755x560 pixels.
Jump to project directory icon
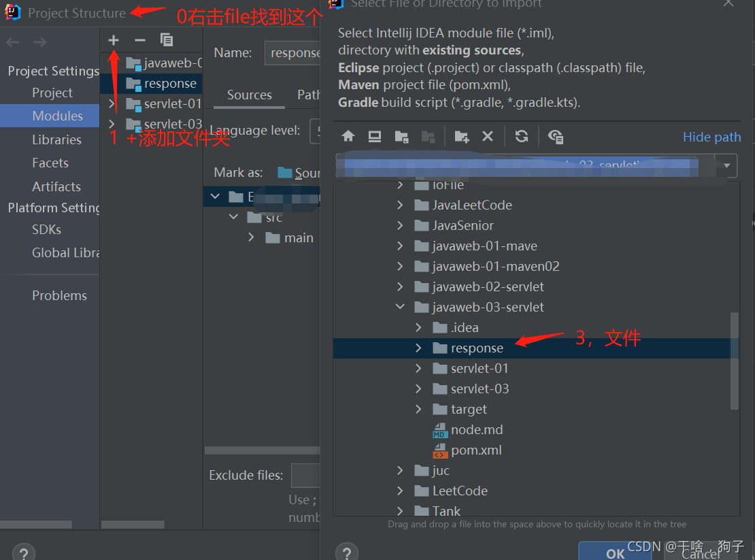coord(401,137)
